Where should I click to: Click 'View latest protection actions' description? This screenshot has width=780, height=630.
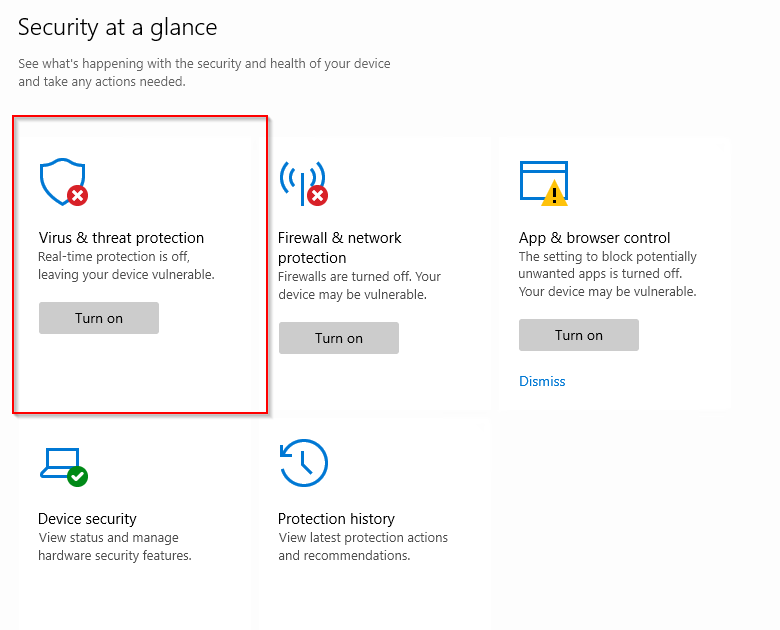click(x=363, y=546)
